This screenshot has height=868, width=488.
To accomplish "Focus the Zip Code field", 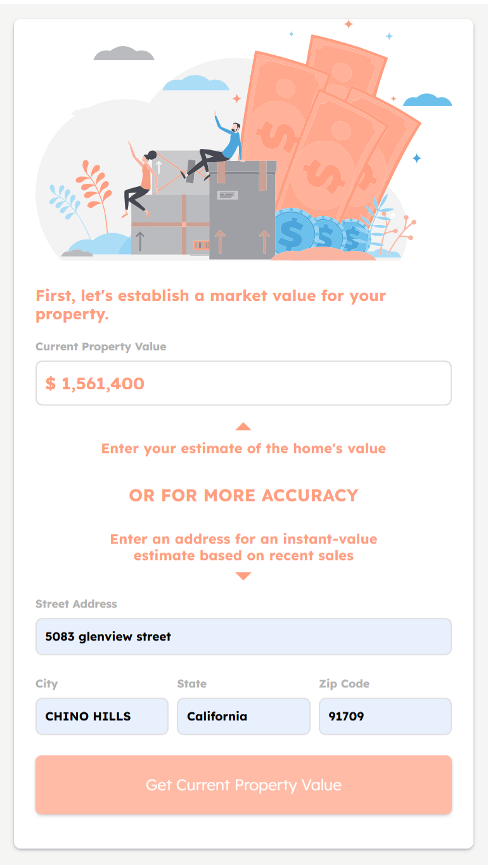I will [385, 717].
